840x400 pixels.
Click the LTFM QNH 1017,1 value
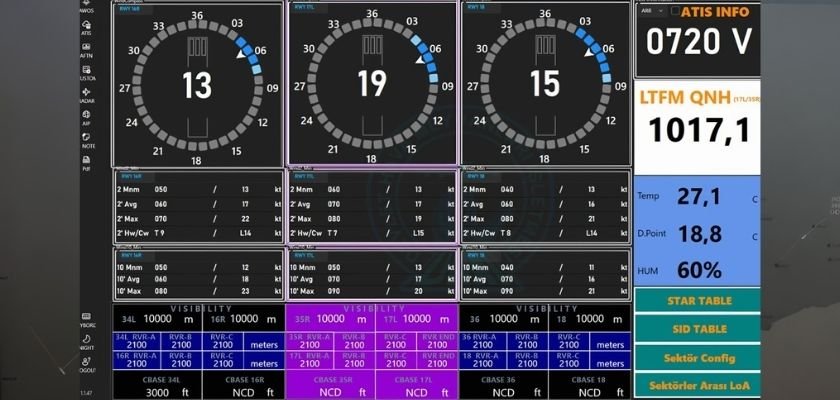696,128
